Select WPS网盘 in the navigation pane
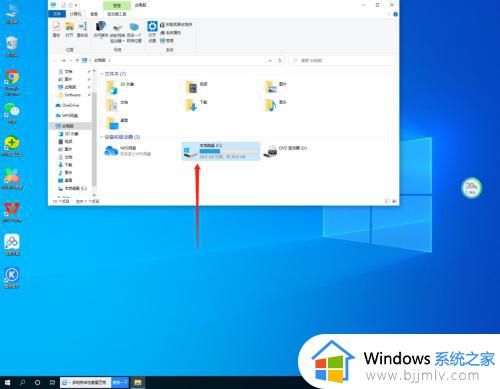The image size is (500, 389). click(67, 116)
